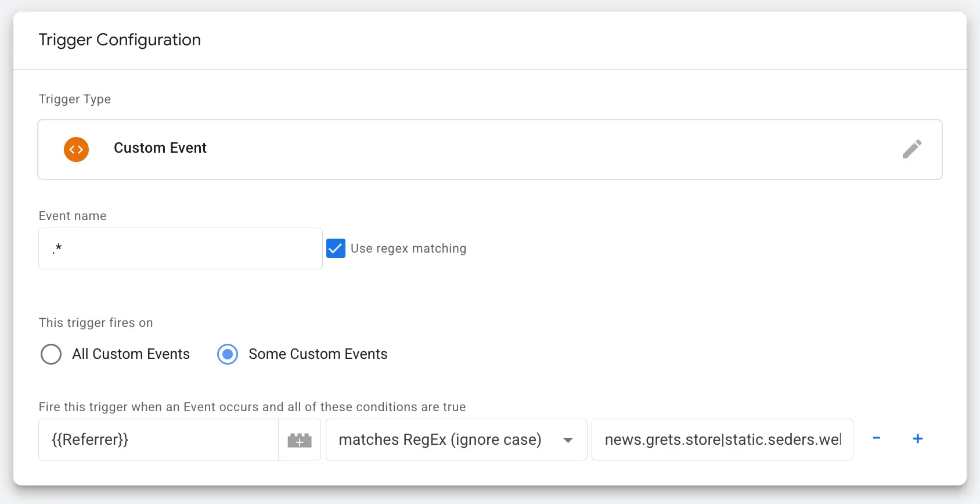The width and height of the screenshot is (980, 504).
Task: Remove the condition with the minus icon
Action: pyautogui.click(x=877, y=438)
